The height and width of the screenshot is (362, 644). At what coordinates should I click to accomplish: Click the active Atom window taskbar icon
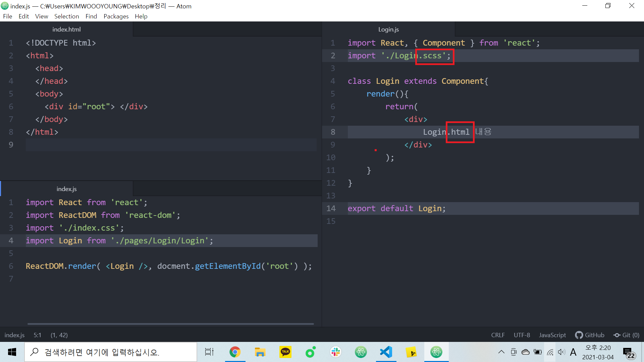tap(436, 352)
